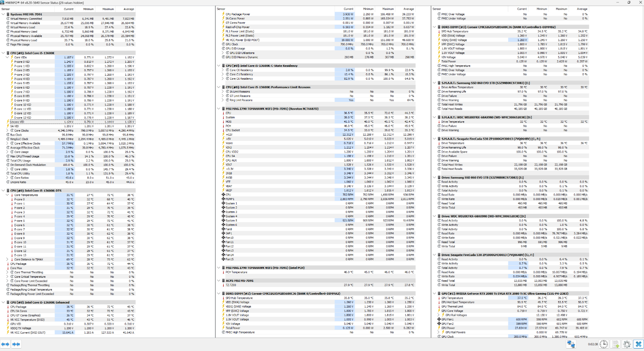Collapse MSI MAG Z790 TOMAHAWK Nuvoton group

(219, 108)
